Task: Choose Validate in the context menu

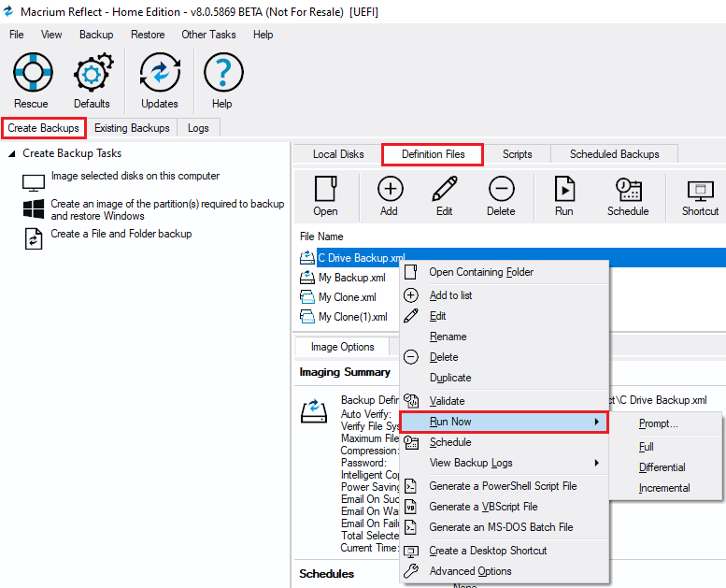Action: (x=505, y=401)
